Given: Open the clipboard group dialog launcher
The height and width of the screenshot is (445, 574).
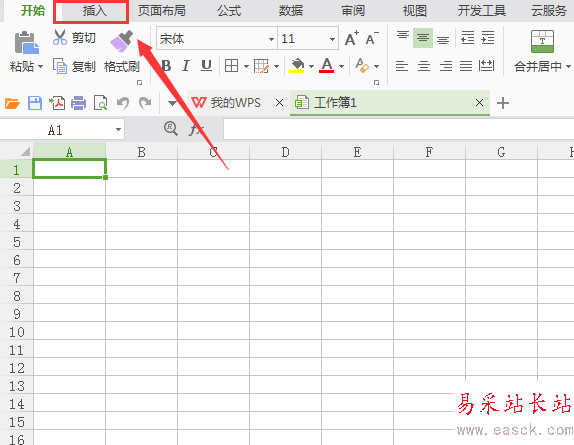Looking at the screenshot, I should tap(139, 83).
